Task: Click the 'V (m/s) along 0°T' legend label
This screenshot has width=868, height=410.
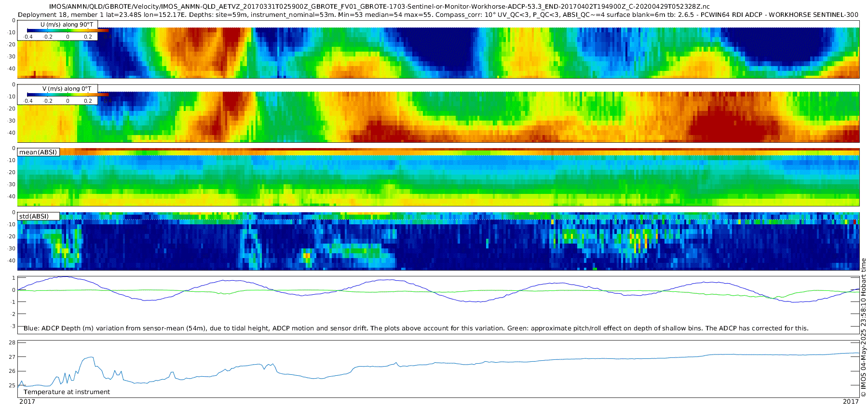Action: click(67, 89)
